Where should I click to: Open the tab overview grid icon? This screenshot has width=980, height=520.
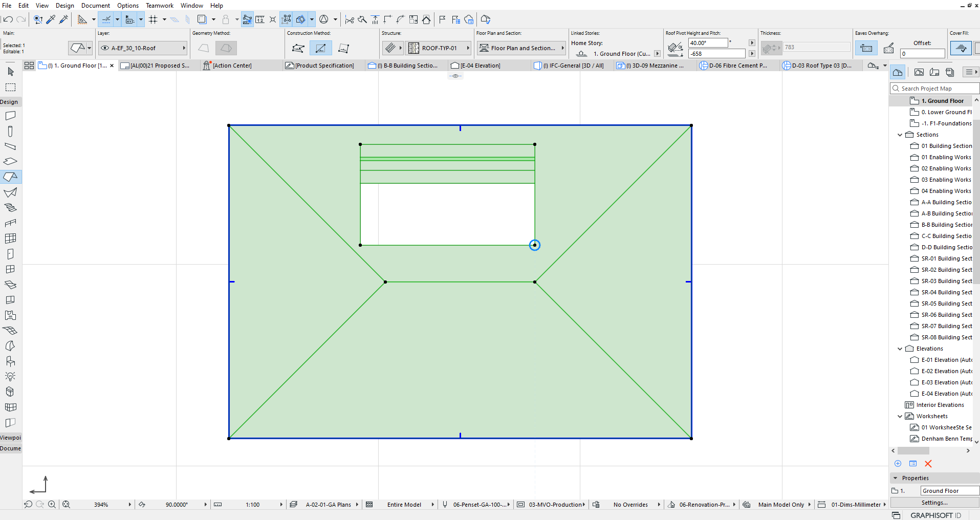point(29,66)
